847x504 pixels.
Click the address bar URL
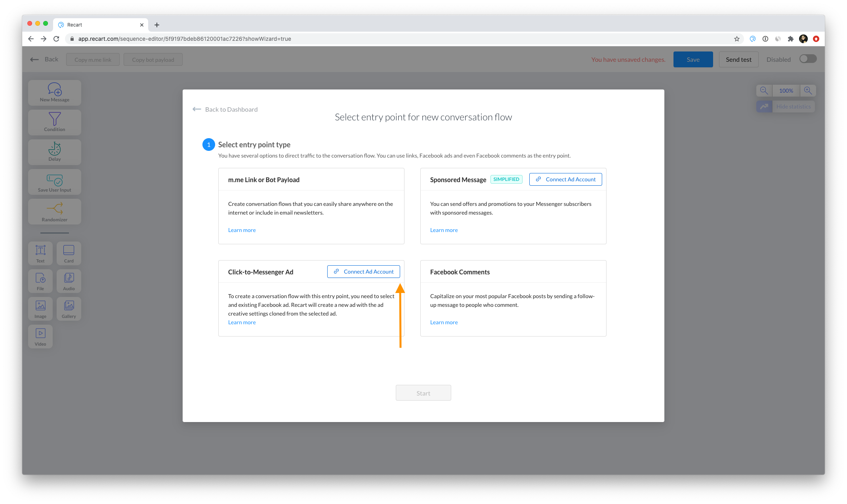(x=185, y=39)
